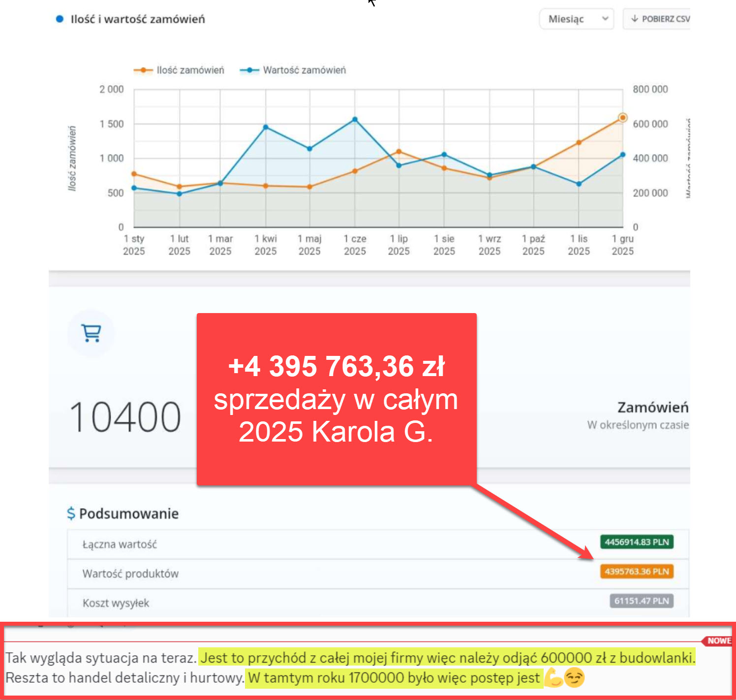Viewport: 736px width, 700px height.
Task: Click the dollar sign Podsumowanie icon
Action: [x=71, y=513]
